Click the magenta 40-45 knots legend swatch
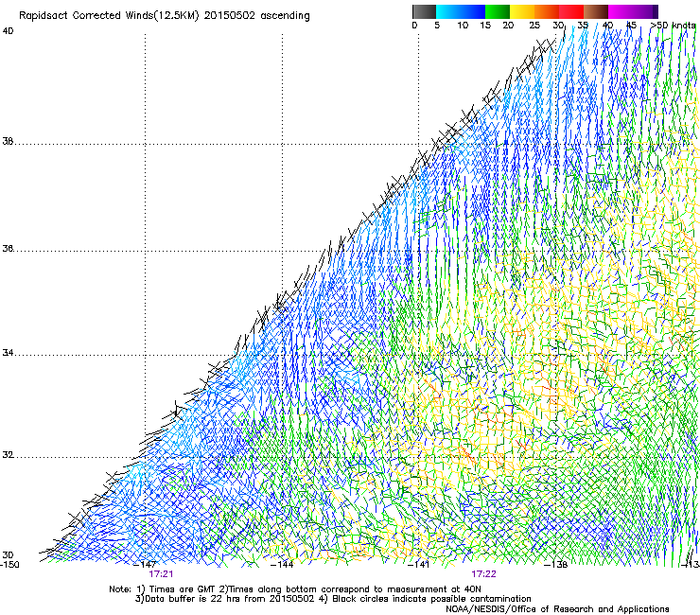This screenshot has height=615, width=700. click(x=621, y=11)
